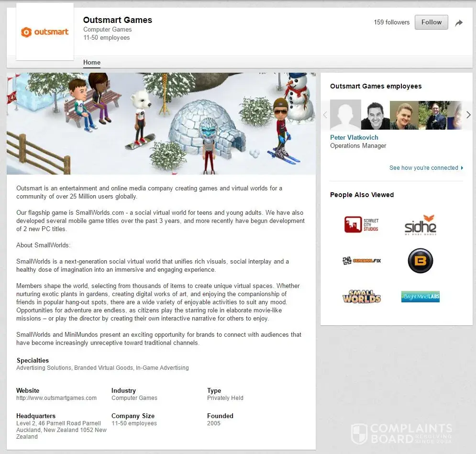Click the About SmallWorlds: line
Screen dimensions: 476x454
[x=43, y=245]
